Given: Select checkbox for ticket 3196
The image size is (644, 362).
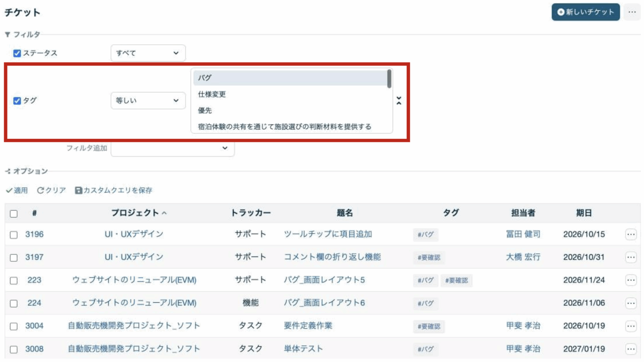Looking at the screenshot, I should coord(14,235).
